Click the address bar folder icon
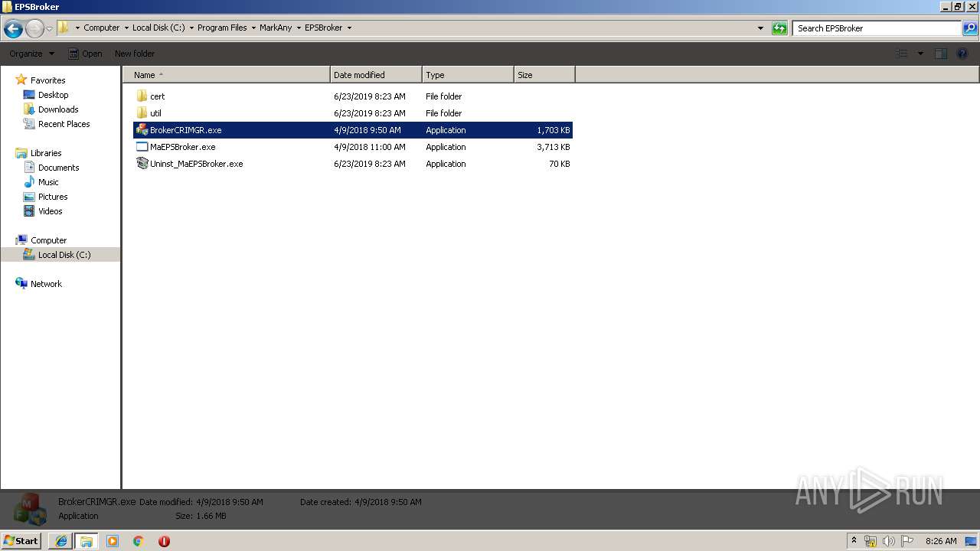 click(x=64, y=28)
